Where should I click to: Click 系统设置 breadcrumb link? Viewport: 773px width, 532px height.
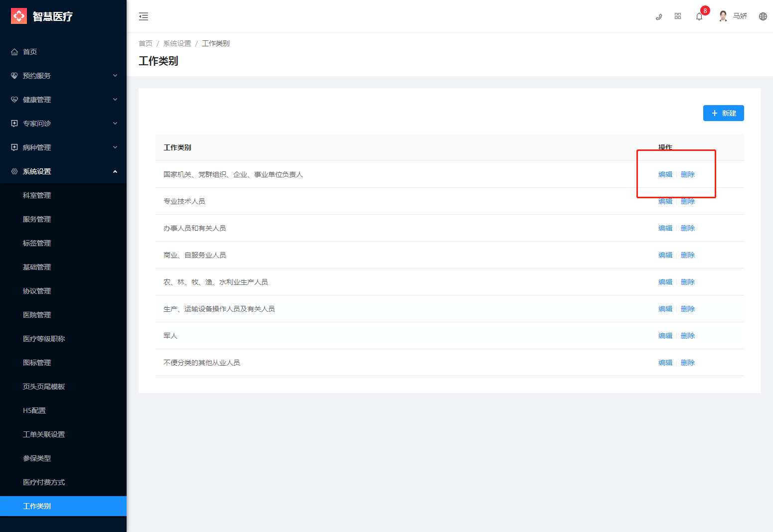pos(177,43)
